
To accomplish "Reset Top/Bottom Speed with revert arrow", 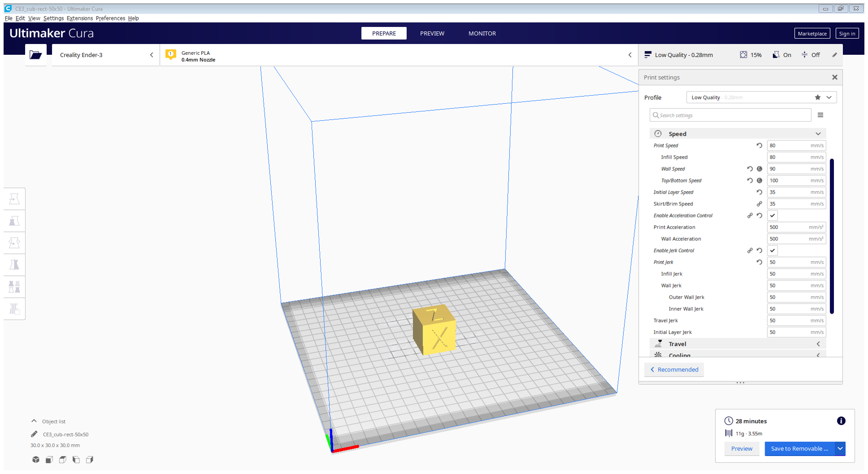I will point(750,181).
